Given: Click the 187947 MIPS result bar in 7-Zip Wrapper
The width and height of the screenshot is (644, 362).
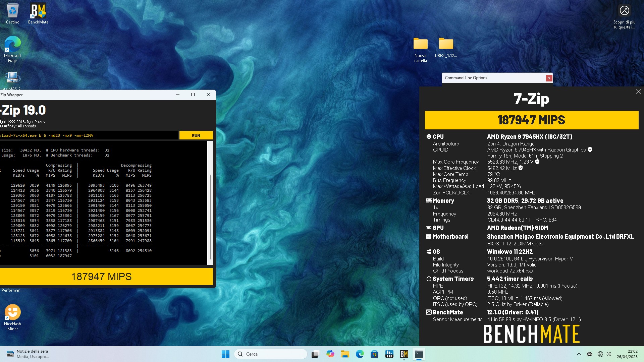Looking at the screenshot, I should (x=106, y=277).
